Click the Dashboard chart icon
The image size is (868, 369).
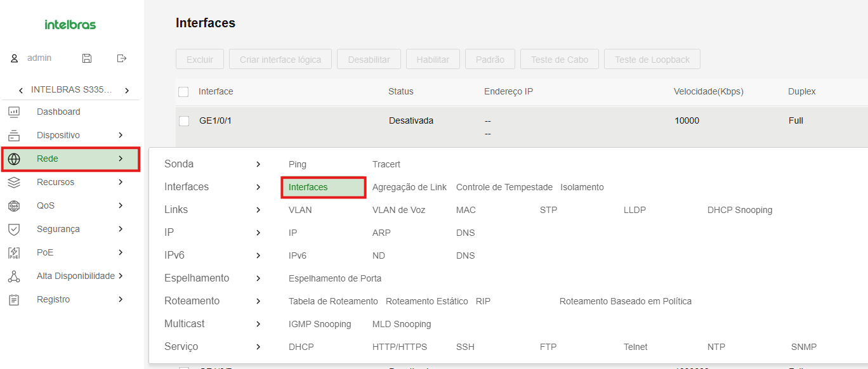(14, 112)
